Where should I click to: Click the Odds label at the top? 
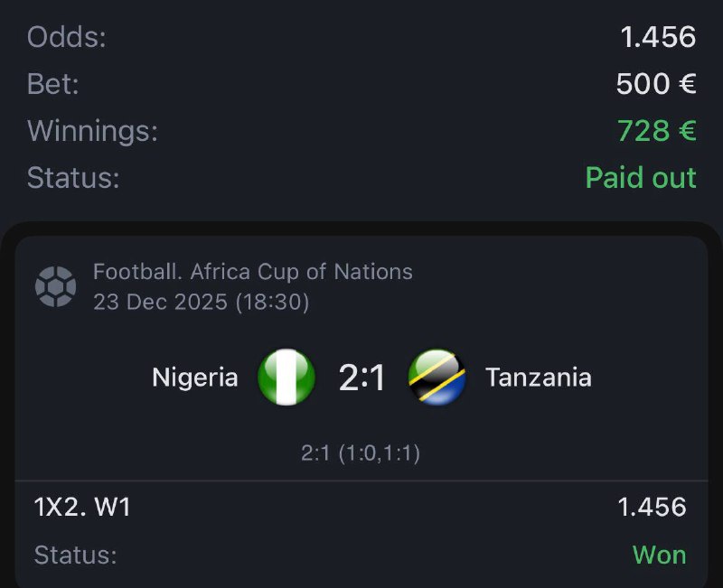[66, 37]
